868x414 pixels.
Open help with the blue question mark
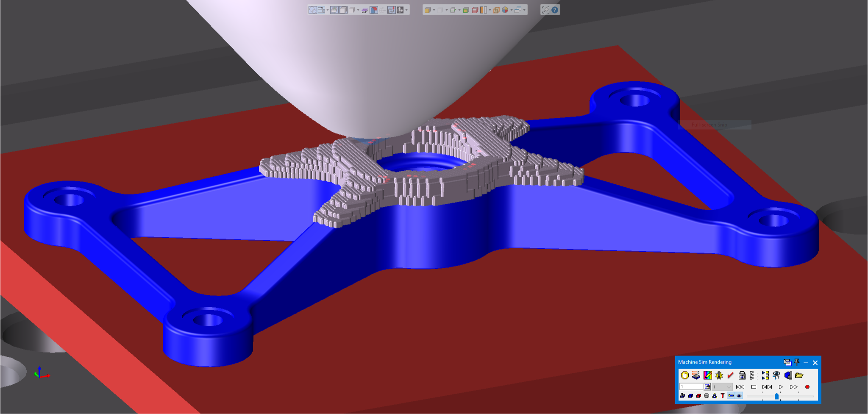(x=555, y=10)
